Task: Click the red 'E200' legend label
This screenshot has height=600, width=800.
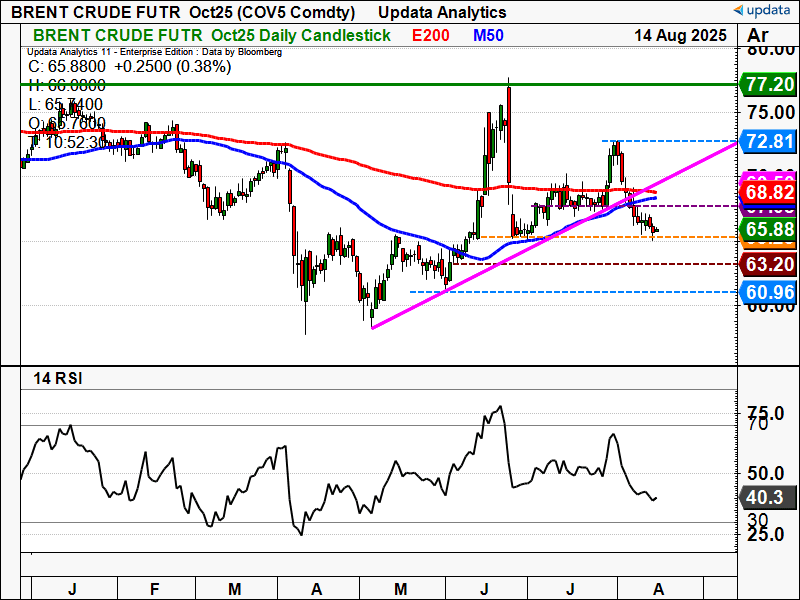Action: click(x=431, y=35)
